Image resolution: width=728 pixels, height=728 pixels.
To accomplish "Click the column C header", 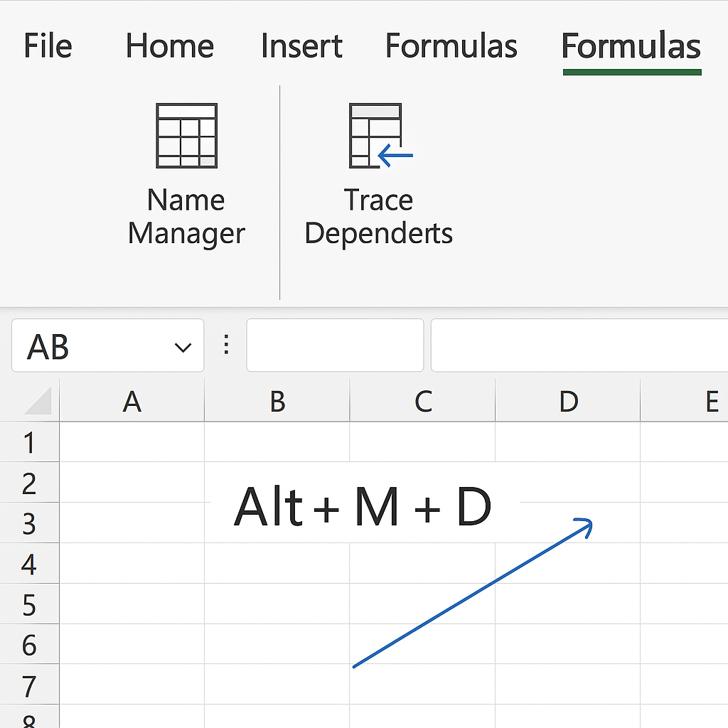I will pyautogui.click(x=423, y=402).
